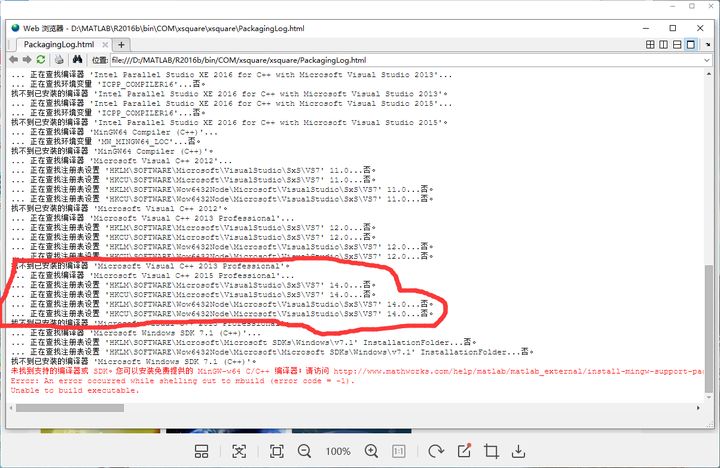Minimize the Web browser window
Viewport: 720px width, 468px height.
(x=646, y=28)
